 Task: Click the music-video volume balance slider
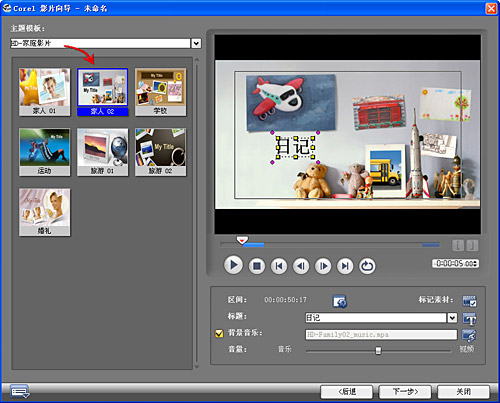tap(378, 351)
